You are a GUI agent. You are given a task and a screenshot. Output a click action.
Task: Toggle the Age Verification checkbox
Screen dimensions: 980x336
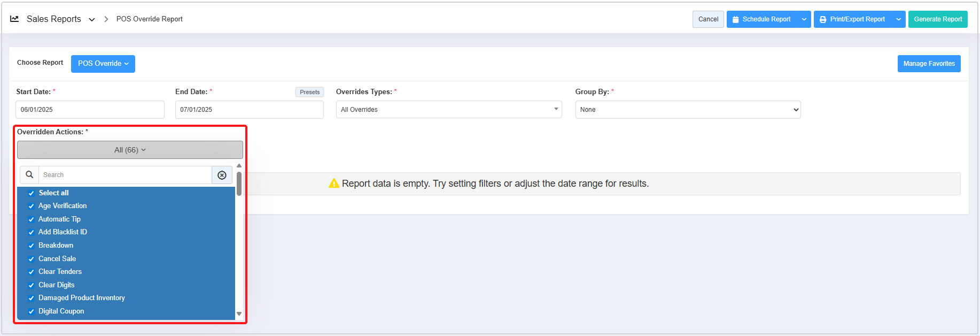31,206
